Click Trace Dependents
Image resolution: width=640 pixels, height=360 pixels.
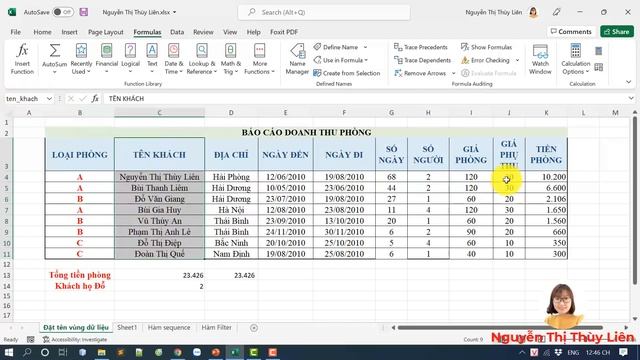pos(422,60)
